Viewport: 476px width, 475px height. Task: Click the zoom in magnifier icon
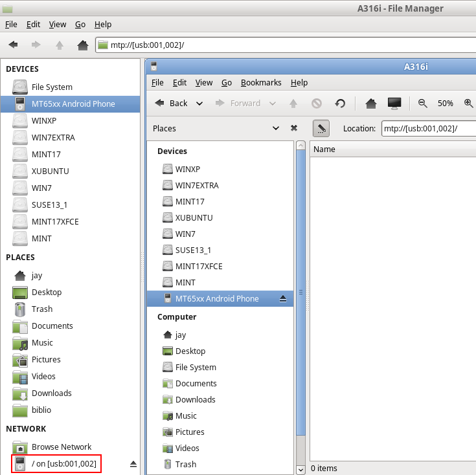click(x=468, y=104)
